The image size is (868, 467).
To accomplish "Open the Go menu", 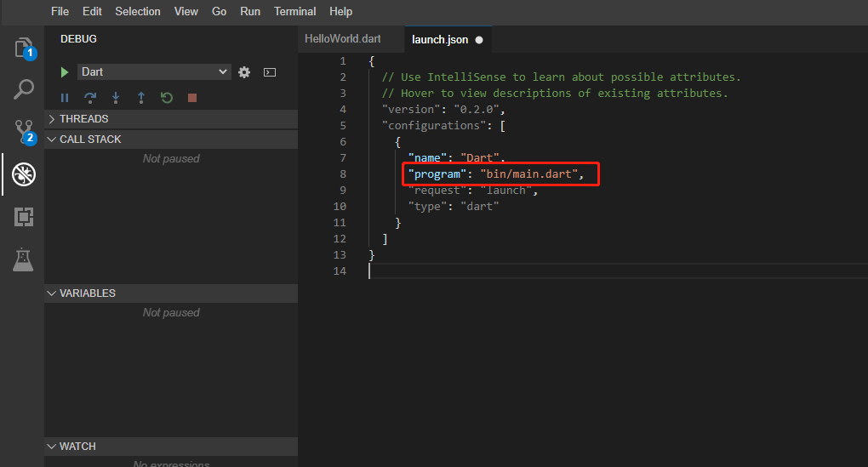I will [x=220, y=12].
